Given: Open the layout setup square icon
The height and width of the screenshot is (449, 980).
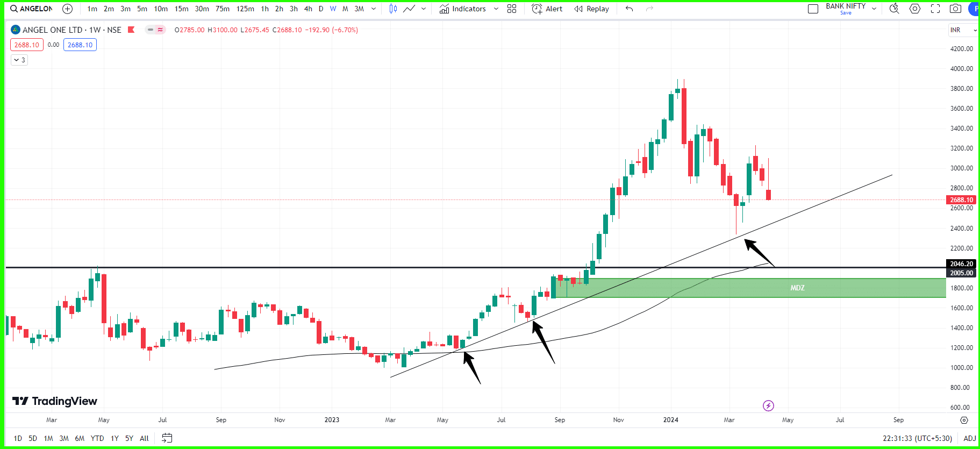Looking at the screenshot, I should coord(813,9).
